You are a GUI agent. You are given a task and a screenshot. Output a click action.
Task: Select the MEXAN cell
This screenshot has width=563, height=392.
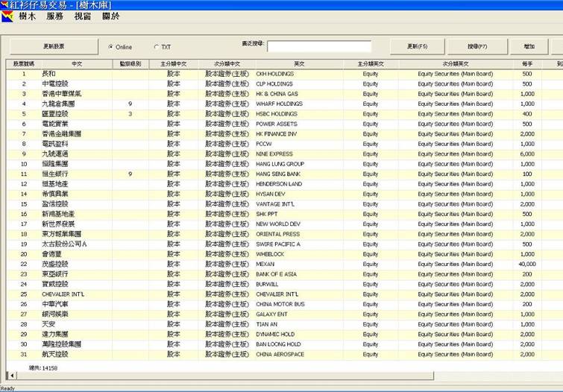pyautogui.click(x=299, y=265)
